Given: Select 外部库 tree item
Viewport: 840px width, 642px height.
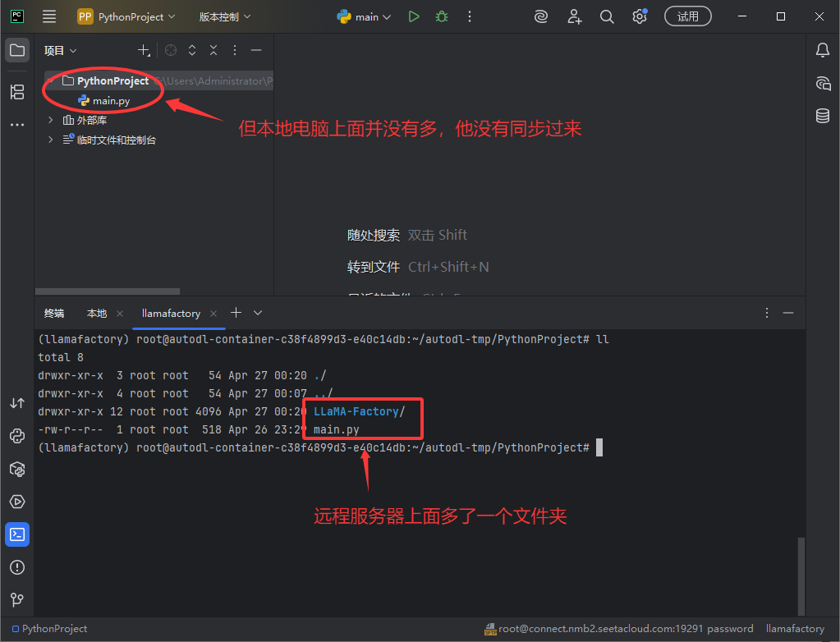Looking at the screenshot, I should [x=85, y=120].
